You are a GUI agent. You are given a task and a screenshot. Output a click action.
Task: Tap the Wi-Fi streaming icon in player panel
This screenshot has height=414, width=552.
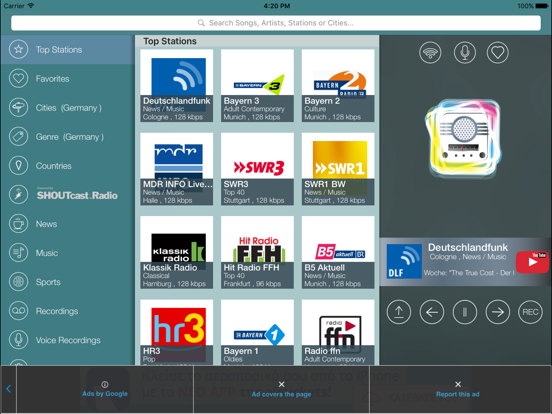(x=430, y=52)
